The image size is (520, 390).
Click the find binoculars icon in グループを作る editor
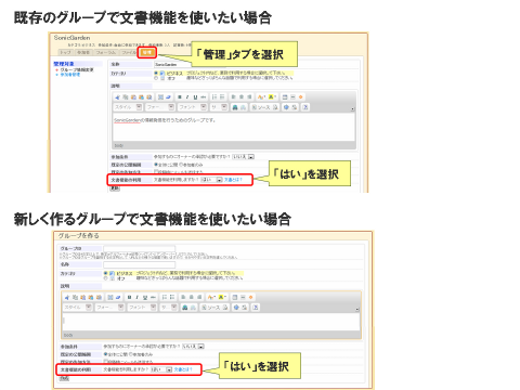click(x=185, y=307)
